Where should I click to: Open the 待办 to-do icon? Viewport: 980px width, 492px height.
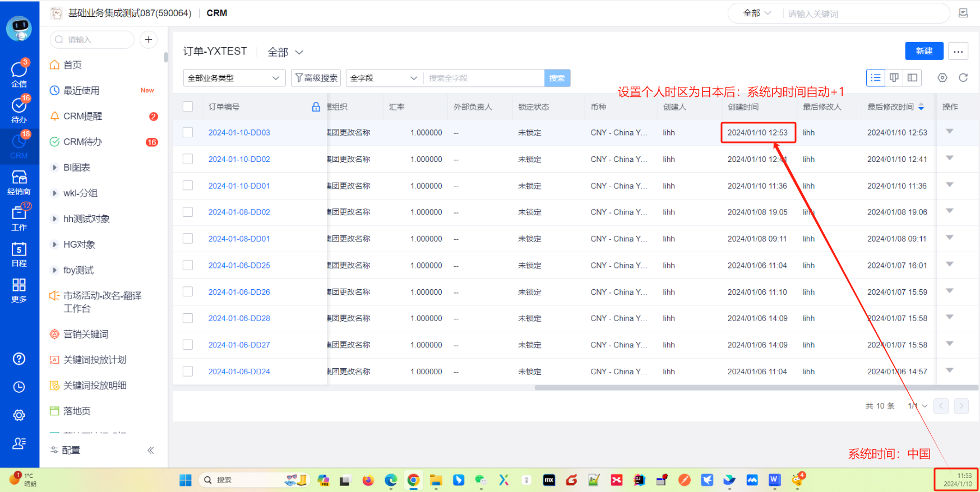19,109
